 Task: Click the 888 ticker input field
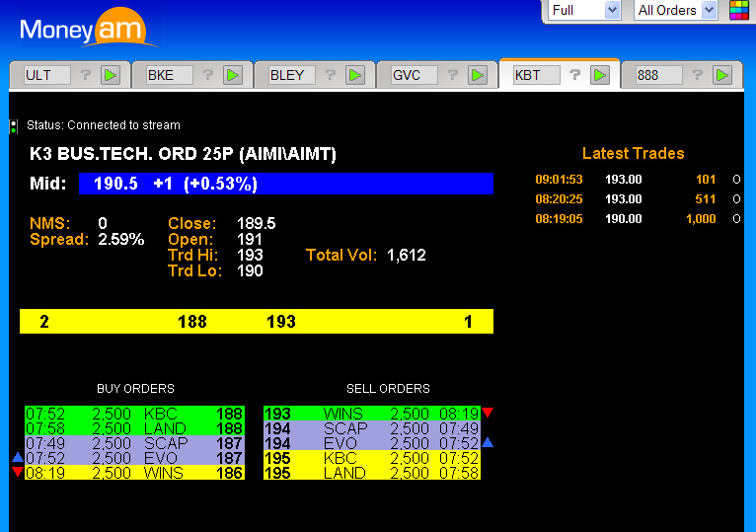659,75
